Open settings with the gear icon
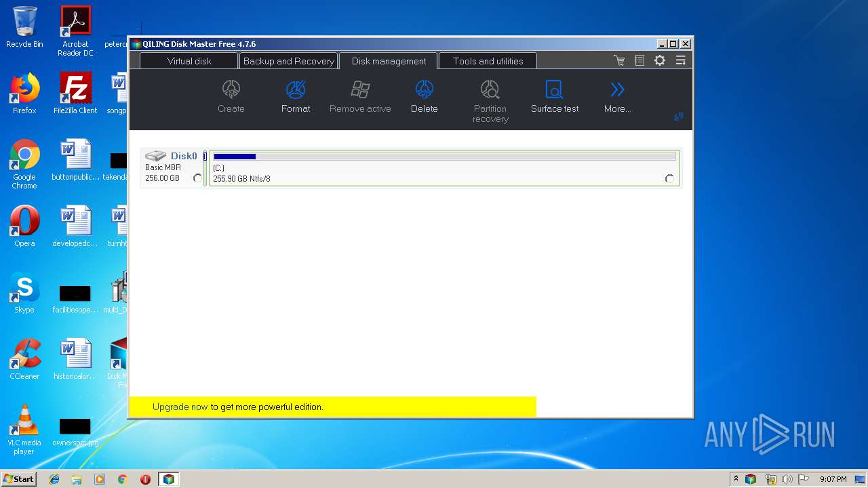The width and height of the screenshot is (868, 488). click(x=660, y=60)
